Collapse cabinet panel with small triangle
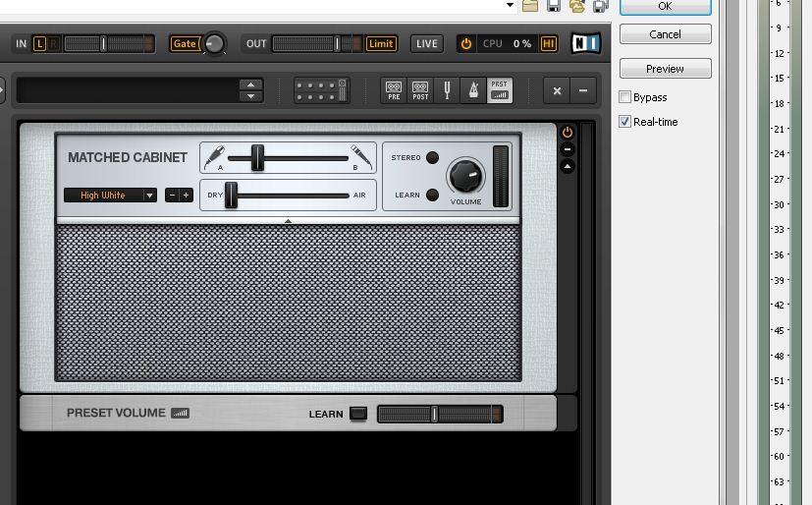This screenshot has height=505, width=812. point(288,221)
